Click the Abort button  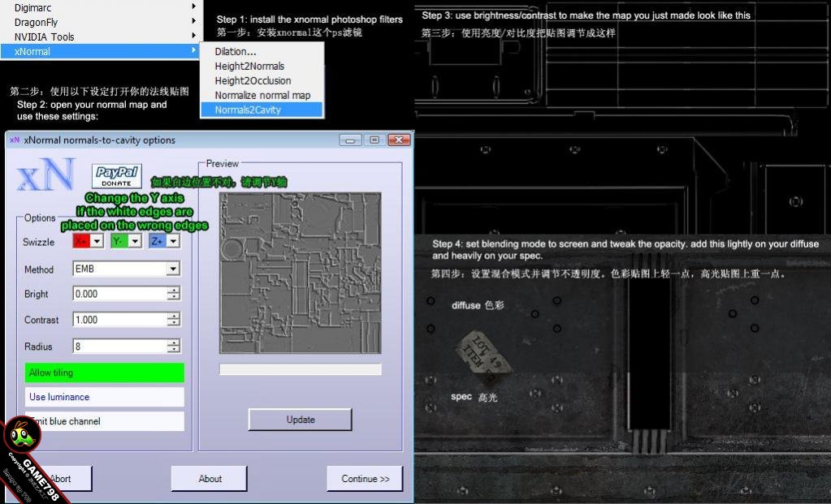click(x=61, y=479)
